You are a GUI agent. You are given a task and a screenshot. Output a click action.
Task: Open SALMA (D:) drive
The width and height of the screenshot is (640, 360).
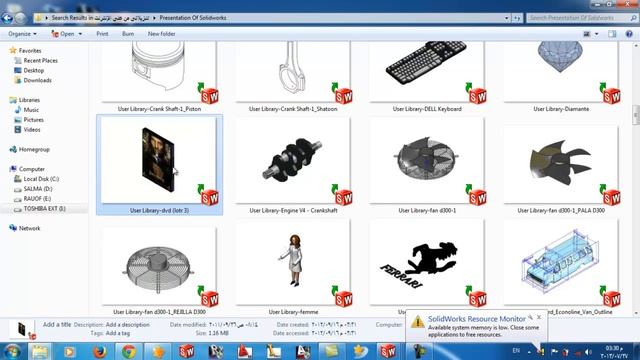[x=38, y=189]
